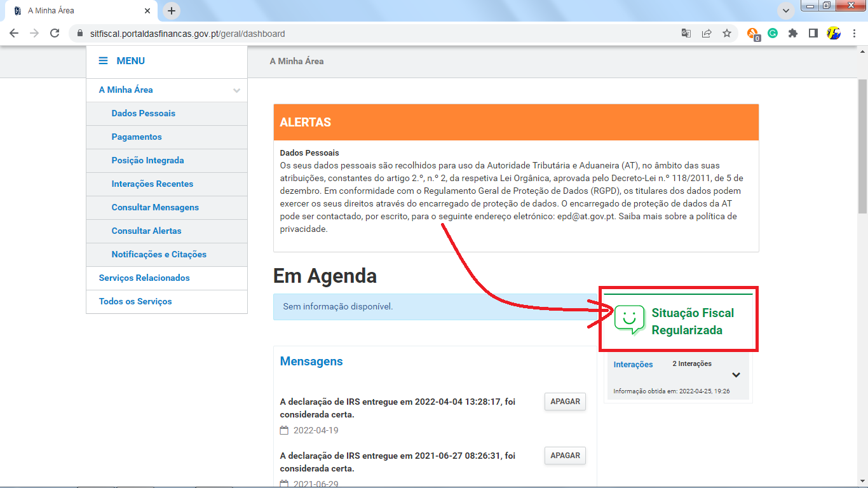Image resolution: width=868 pixels, height=488 pixels.
Task: Click the browser back arrow
Action: click(14, 34)
